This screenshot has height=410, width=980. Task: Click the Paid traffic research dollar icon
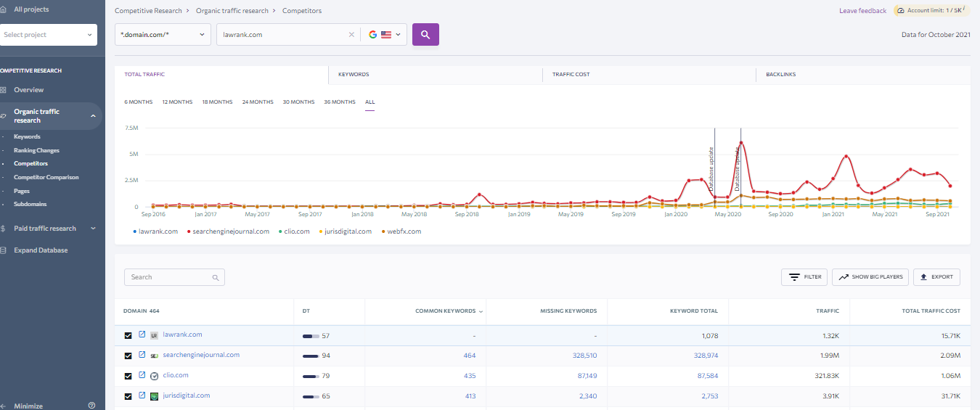(4, 229)
